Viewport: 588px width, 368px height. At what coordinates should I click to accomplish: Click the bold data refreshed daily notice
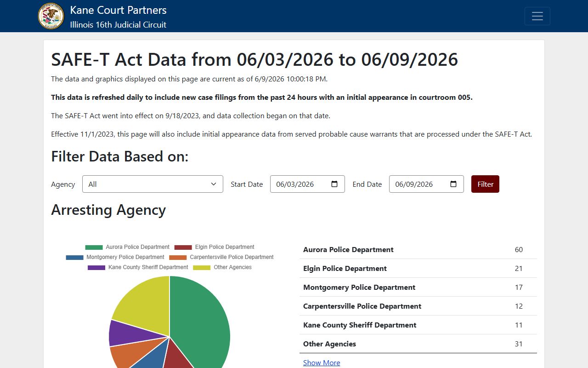pos(262,98)
